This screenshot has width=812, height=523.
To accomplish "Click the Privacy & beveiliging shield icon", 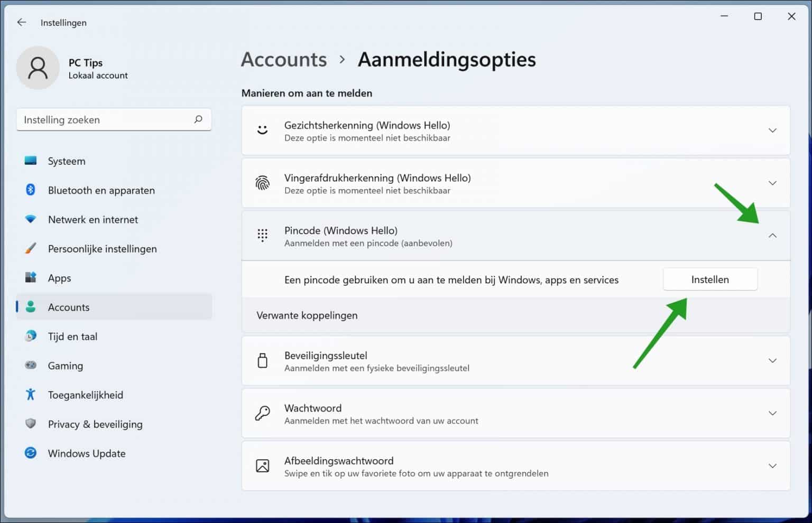I will (x=30, y=424).
